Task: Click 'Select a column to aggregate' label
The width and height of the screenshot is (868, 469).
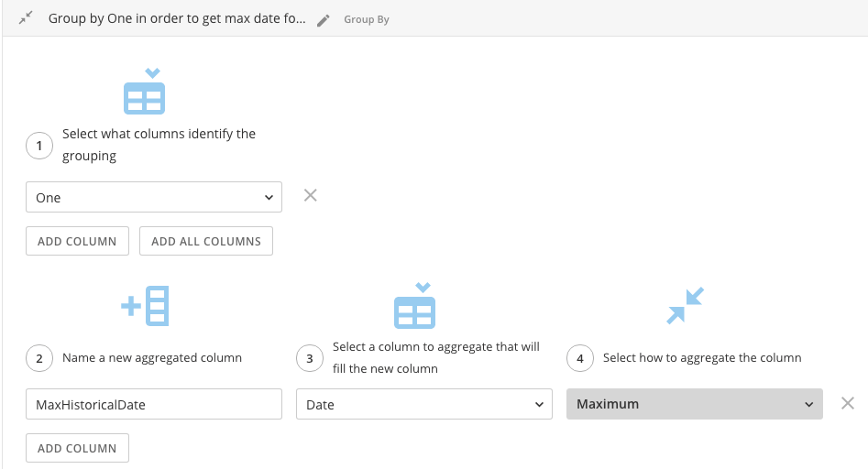Action: tap(436, 358)
